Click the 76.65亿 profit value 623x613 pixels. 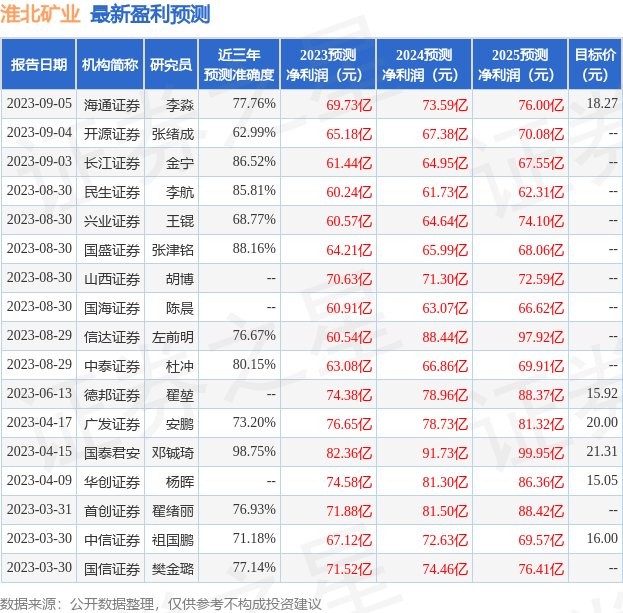click(x=349, y=424)
